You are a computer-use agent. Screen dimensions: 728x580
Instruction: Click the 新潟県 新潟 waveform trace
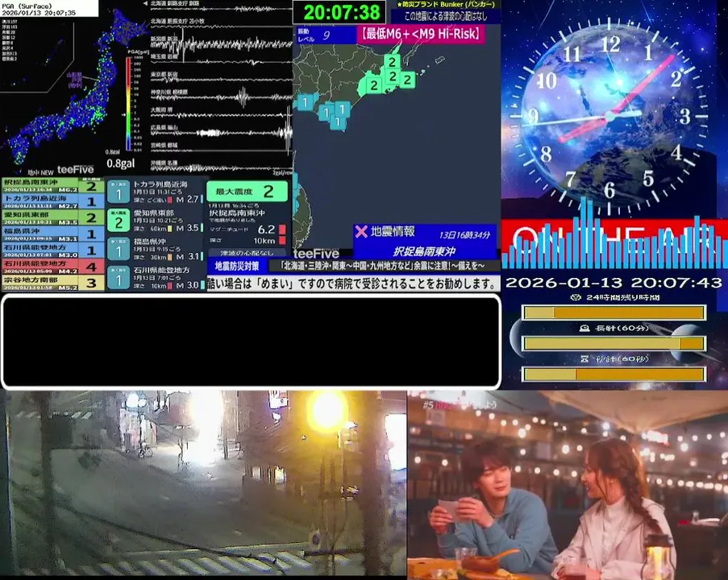coord(221,44)
